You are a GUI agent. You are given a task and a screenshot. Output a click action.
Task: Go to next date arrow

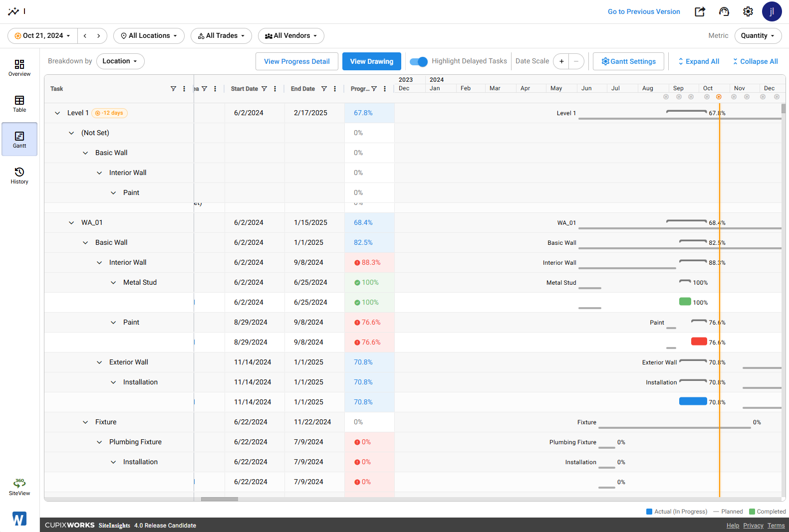(99, 36)
